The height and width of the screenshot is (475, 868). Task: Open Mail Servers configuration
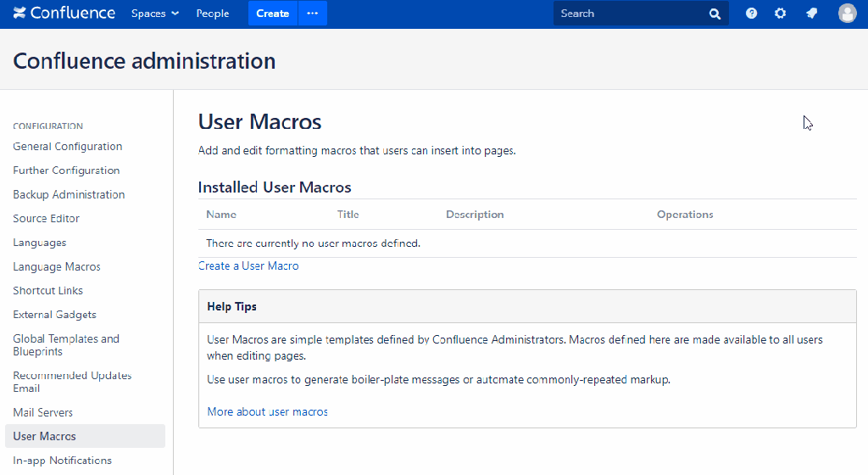click(x=43, y=413)
